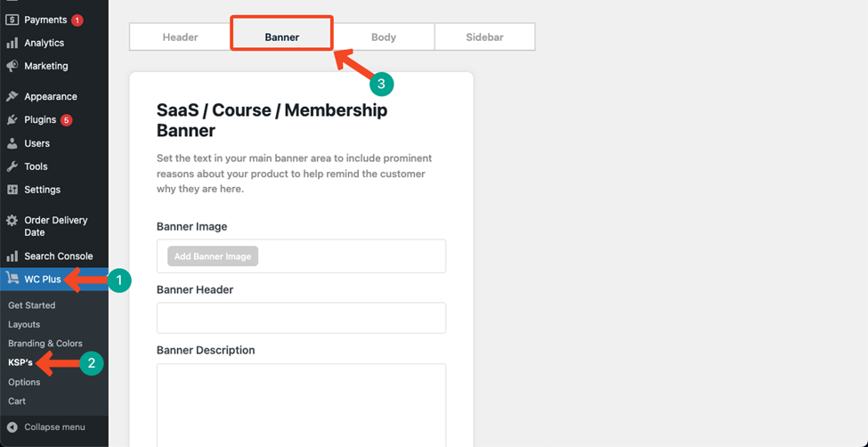
Task: Open the Branding & Colors submenu link
Action: pyautogui.click(x=45, y=344)
